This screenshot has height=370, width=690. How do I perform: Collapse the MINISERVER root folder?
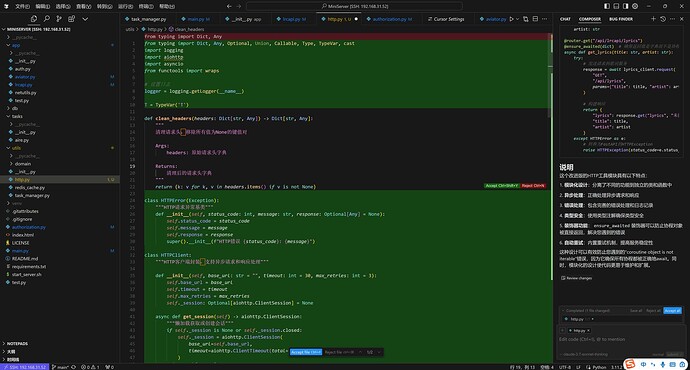point(36,29)
